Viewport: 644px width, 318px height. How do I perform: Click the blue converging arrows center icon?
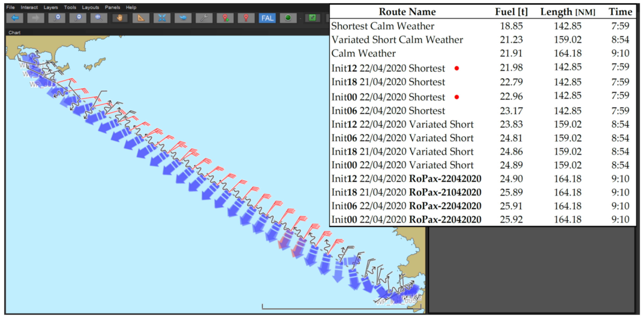pos(162,18)
